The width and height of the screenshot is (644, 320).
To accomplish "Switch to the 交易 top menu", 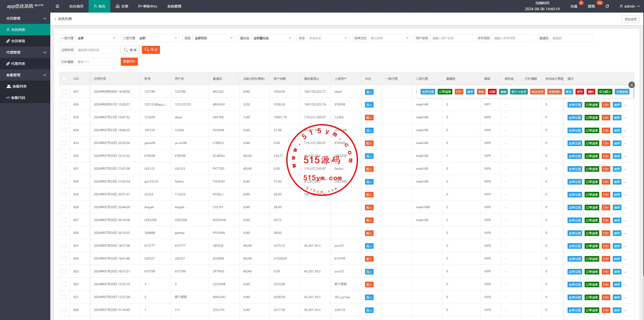I will [x=122, y=6].
